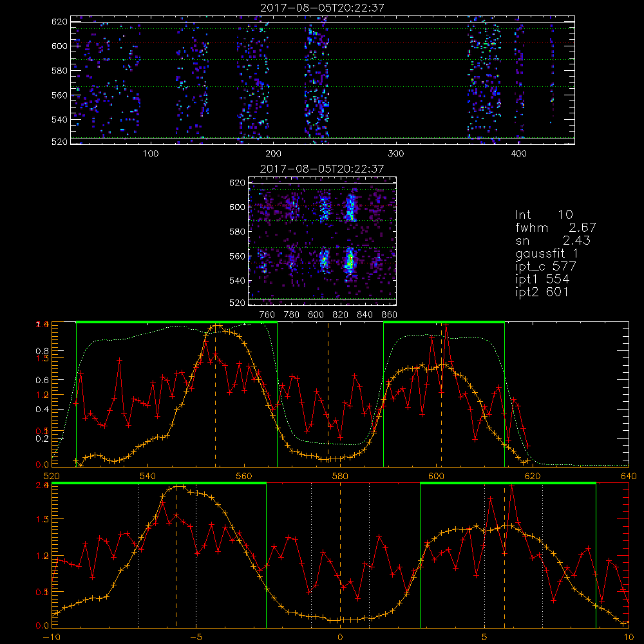Click the 'ipt1 554' parameter line

[542, 279]
